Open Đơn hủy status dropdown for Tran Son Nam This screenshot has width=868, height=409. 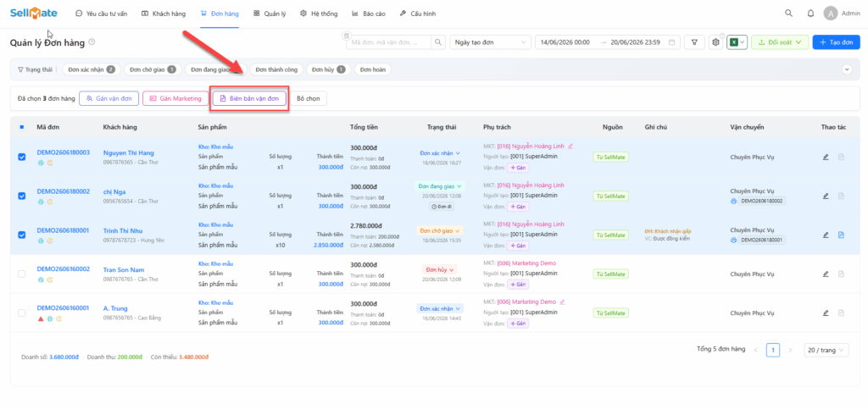click(440, 270)
